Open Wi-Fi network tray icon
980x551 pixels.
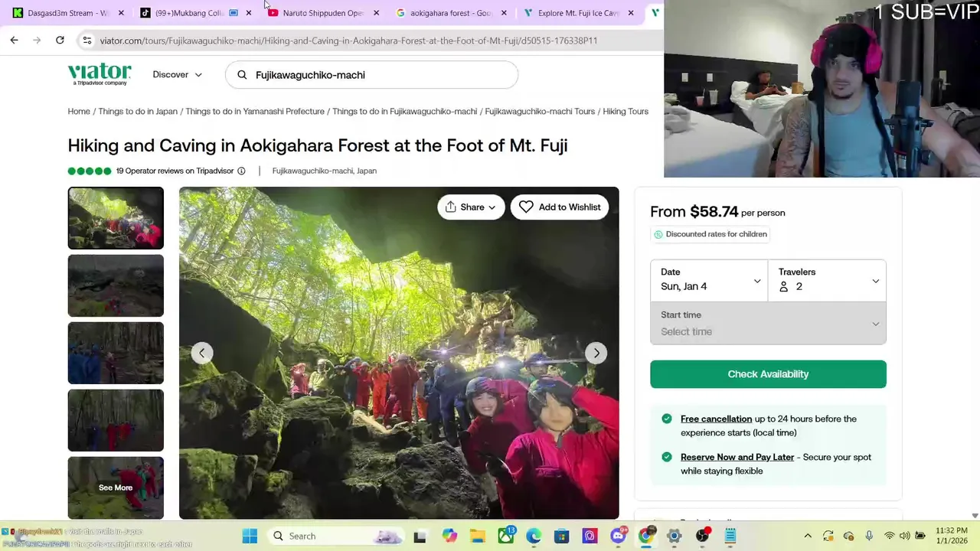[889, 536]
